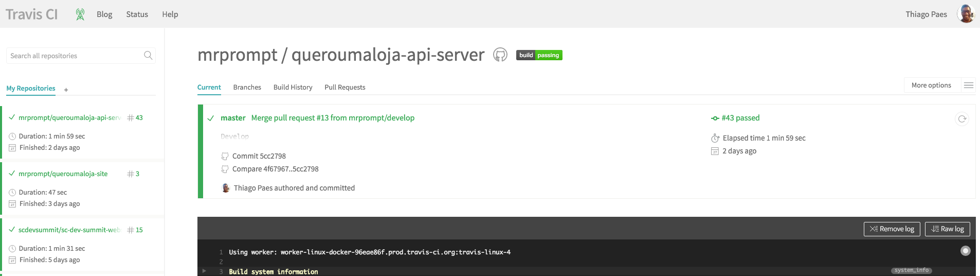Click the hamburger icon beside More options
The image size is (980, 276).
pyautogui.click(x=968, y=85)
